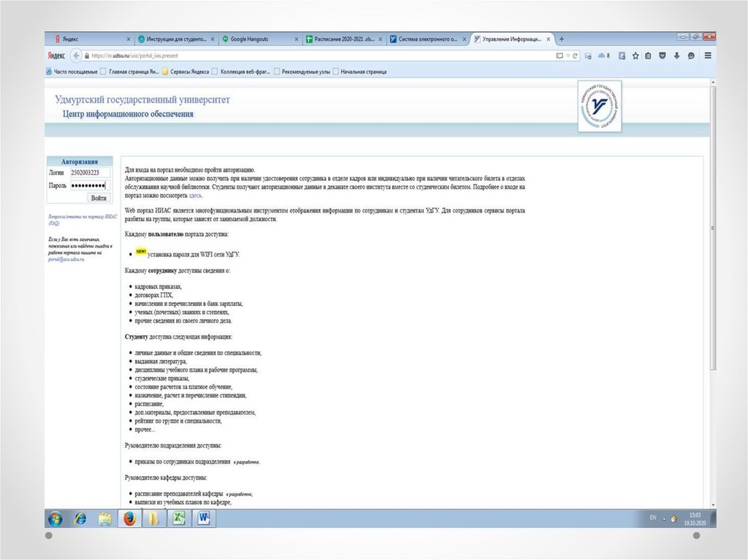
Task: Open the Сервисы Яндекса bookmark folder
Action: [186, 72]
